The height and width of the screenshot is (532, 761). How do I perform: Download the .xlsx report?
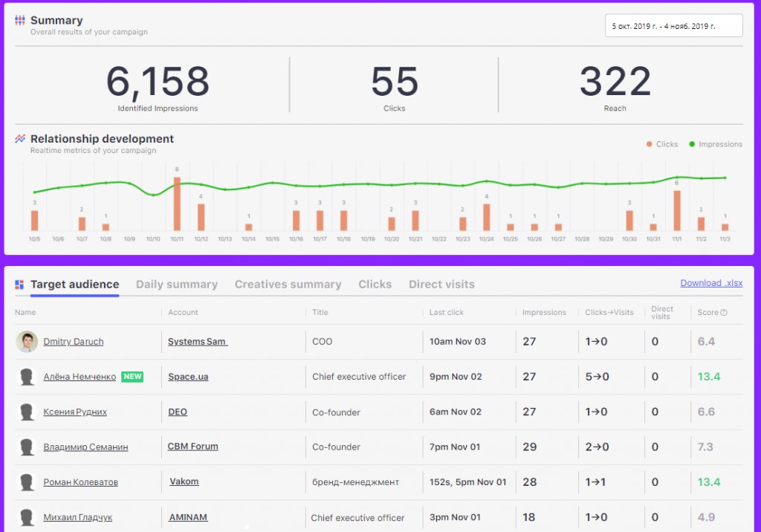711,283
